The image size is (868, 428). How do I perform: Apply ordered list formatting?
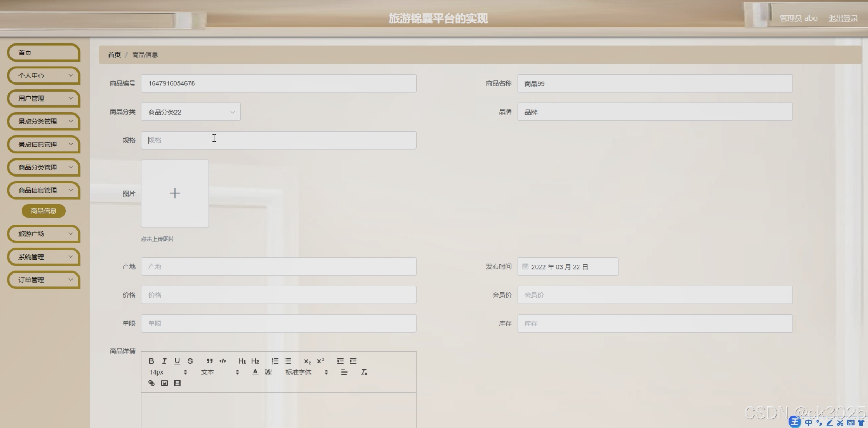[275, 361]
